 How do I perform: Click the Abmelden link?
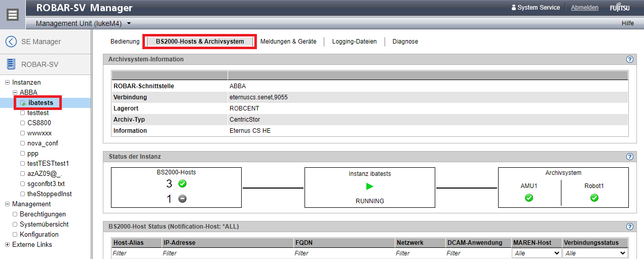(x=585, y=8)
